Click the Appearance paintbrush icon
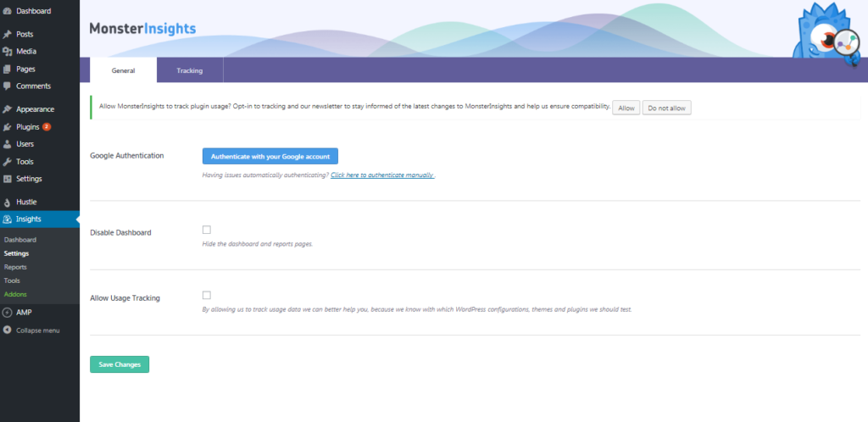Viewport: 868px width, 422px height. (x=7, y=109)
